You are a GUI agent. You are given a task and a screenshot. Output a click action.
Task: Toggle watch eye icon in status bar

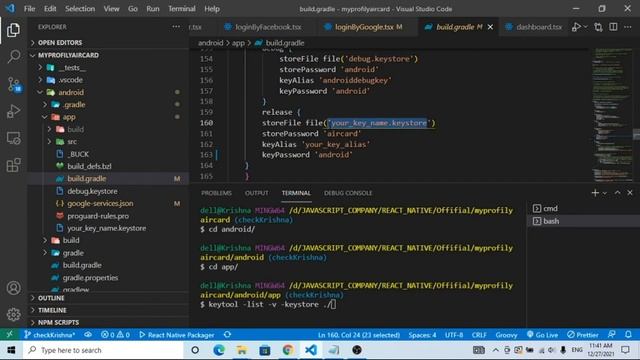[88, 335]
